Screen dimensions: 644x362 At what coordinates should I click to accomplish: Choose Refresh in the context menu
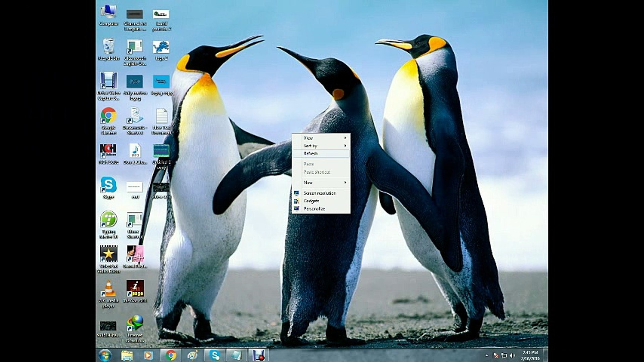(x=321, y=154)
